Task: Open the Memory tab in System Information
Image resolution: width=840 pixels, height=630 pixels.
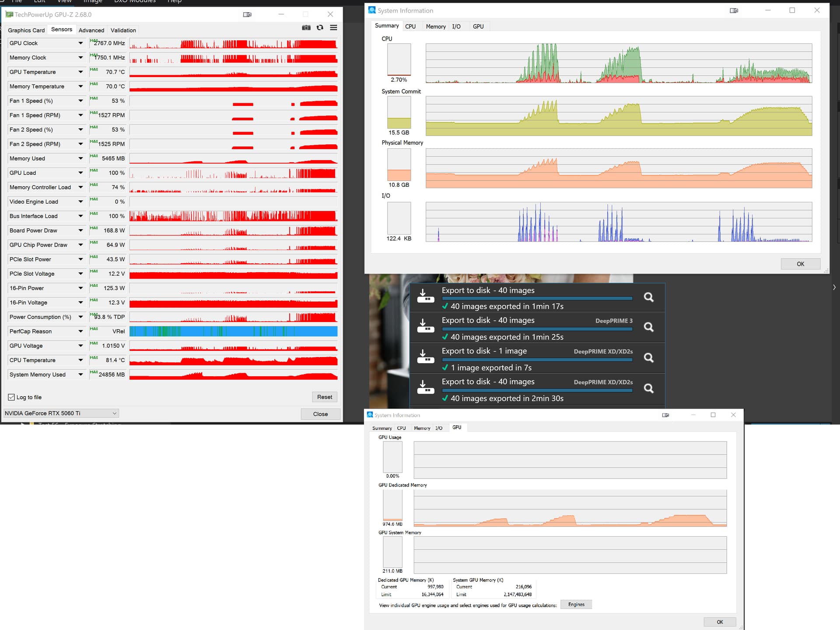Action: 435,27
